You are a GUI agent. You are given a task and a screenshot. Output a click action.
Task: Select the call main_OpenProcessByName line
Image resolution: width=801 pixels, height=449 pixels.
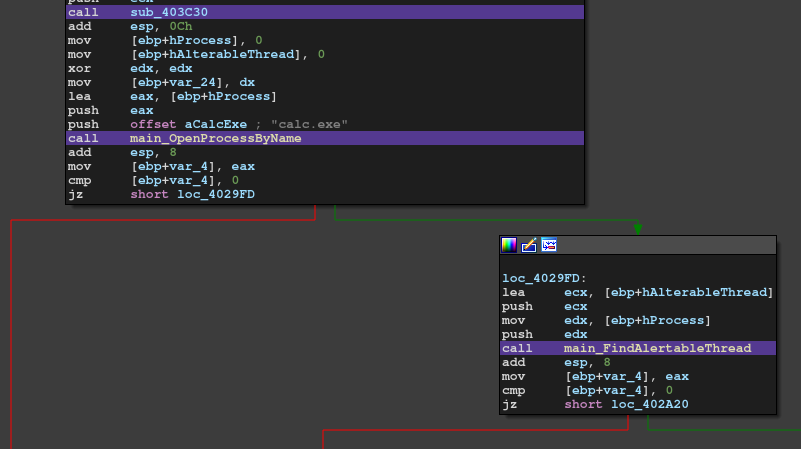pyautogui.click(x=325, y=138)
